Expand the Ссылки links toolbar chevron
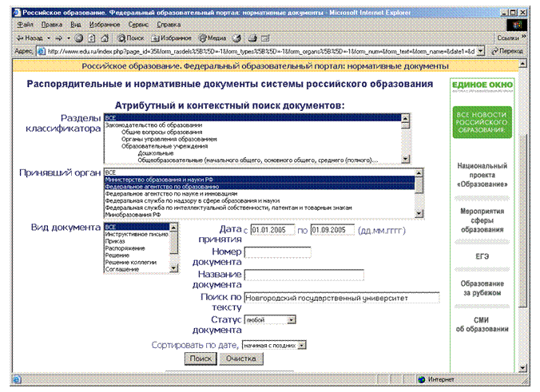Screen dimensions: 540x392 (x=524, y=37)
